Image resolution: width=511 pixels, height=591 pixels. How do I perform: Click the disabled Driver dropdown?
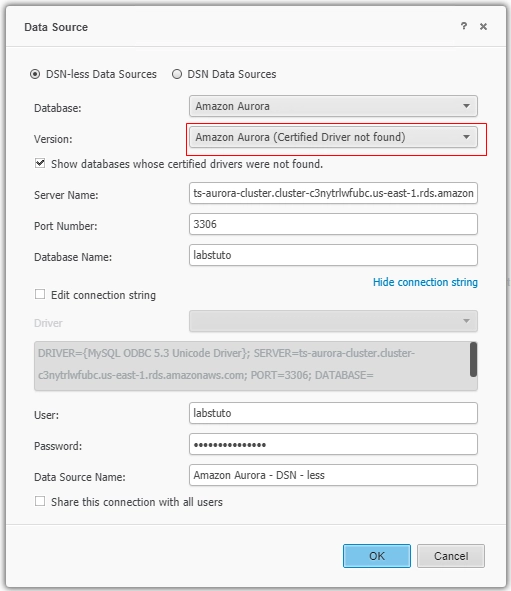(333, 321)
